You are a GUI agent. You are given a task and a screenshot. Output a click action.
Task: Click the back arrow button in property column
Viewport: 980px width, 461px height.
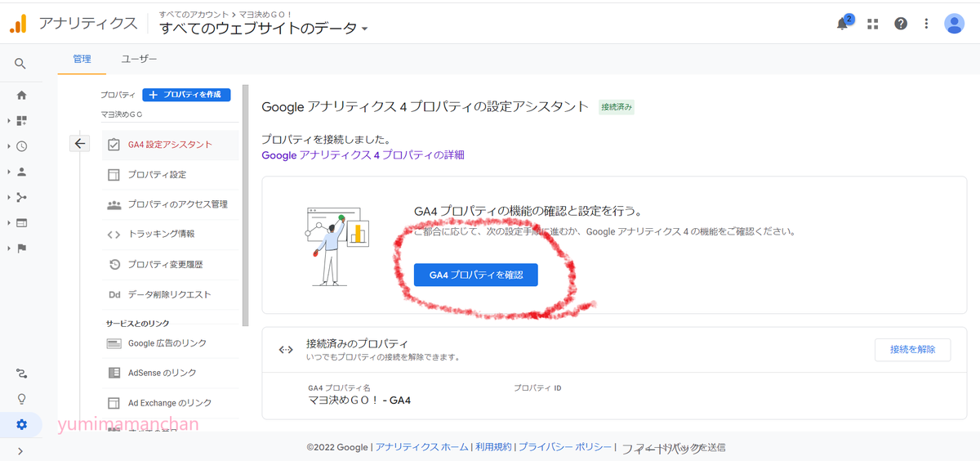click(x=79, y=144)
